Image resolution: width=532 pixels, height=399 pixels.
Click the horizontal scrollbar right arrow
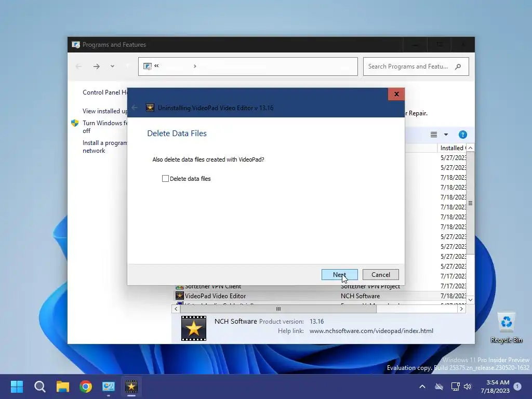click(461, 309)
